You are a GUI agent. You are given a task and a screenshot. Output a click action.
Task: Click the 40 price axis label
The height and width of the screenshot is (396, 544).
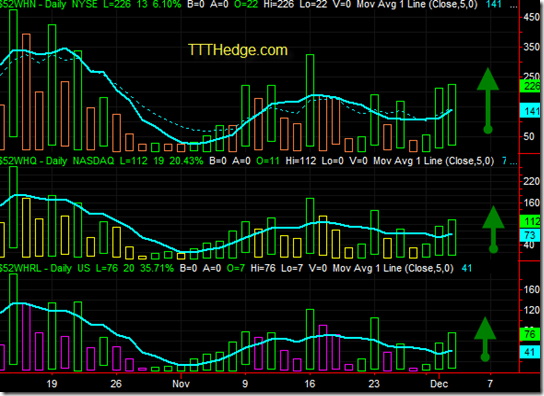529,245
